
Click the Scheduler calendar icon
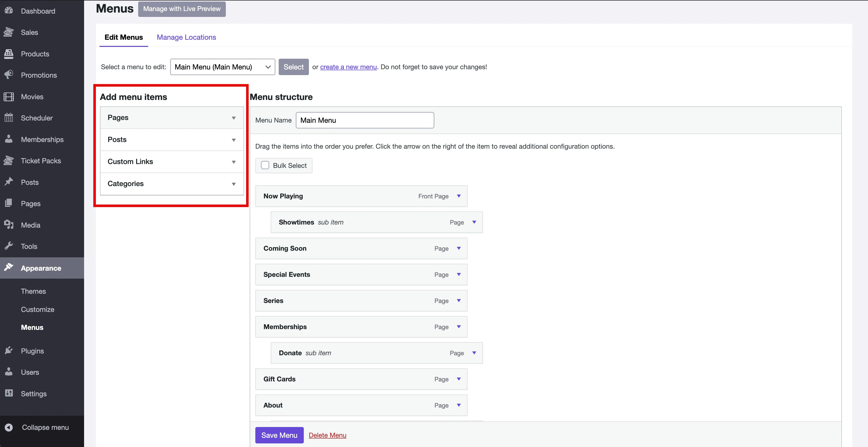pyautogui.click(x=9, y=118)
